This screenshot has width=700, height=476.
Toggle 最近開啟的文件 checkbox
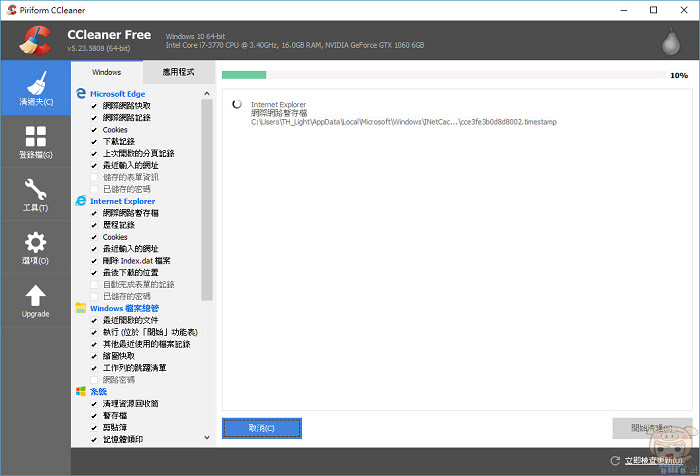click(94, 320)
